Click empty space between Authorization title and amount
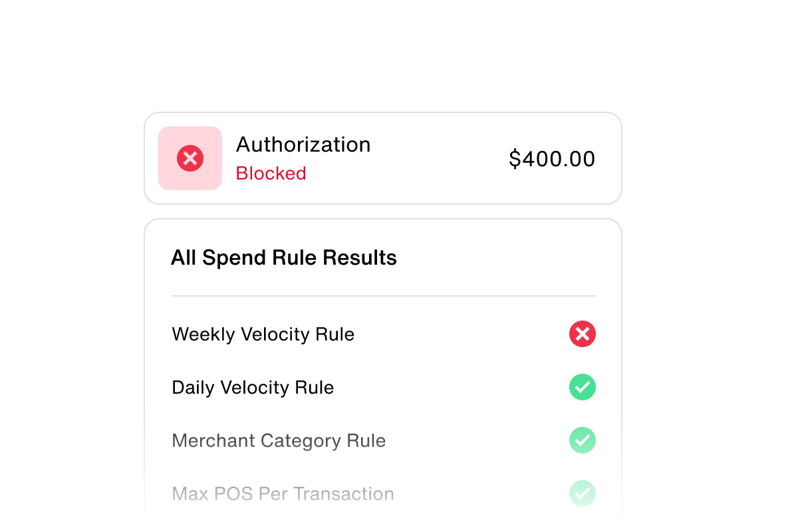The height and width of the screenshot is (532, 798). [x=439, y=159]
